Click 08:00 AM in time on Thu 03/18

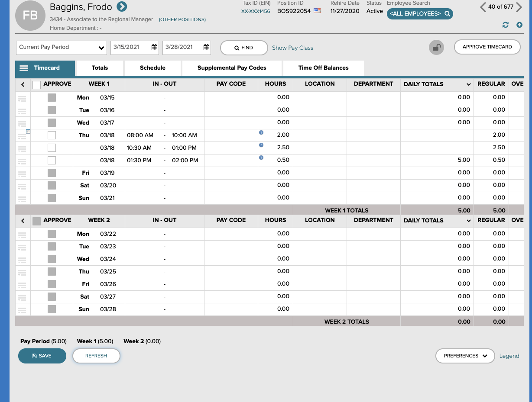tap(140, 135)
